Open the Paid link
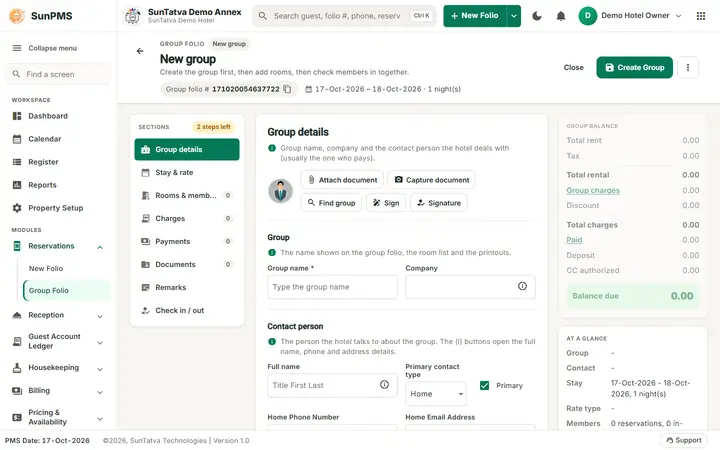 pyautogui.click(x=574, y=240)
